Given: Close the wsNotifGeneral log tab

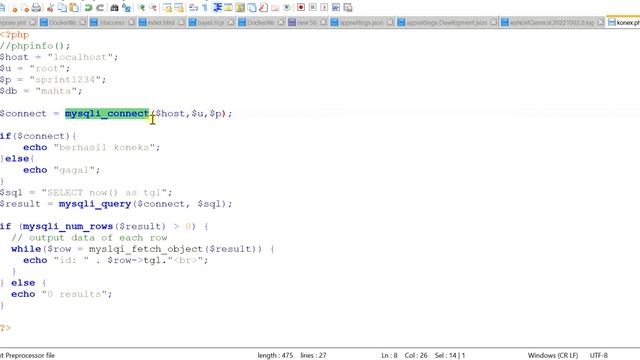Looking at the screenshot, I should coord(601,22).
